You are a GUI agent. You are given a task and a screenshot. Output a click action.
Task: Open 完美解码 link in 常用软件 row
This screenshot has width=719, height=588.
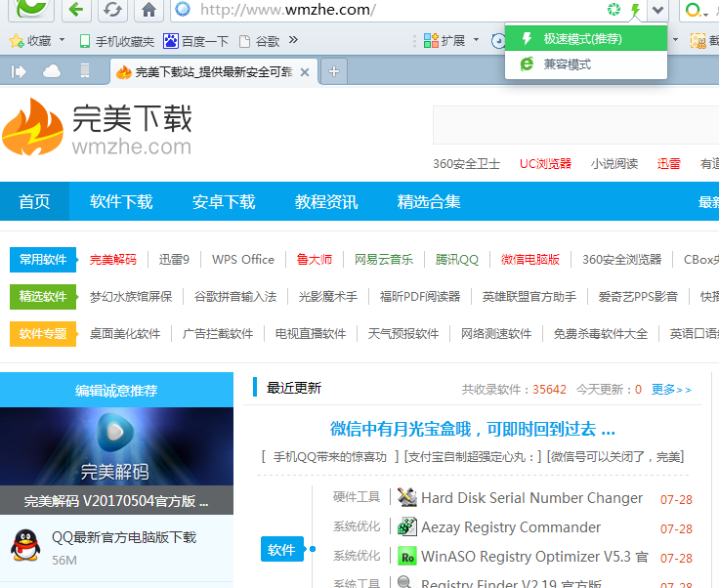(113, 260)
